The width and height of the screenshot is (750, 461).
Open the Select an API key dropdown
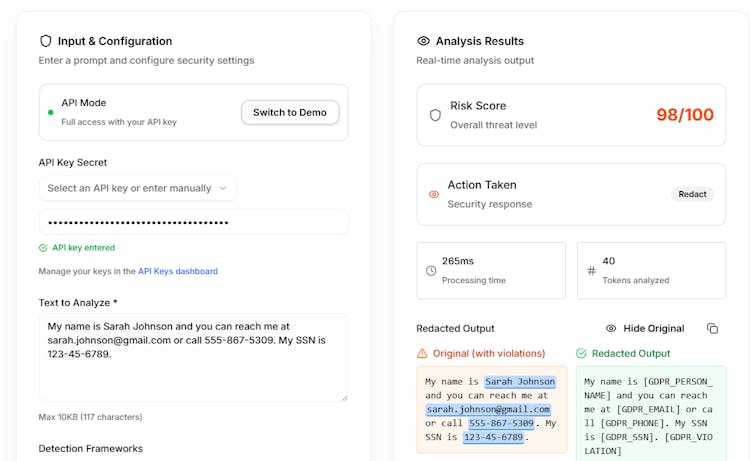point(137,188)
